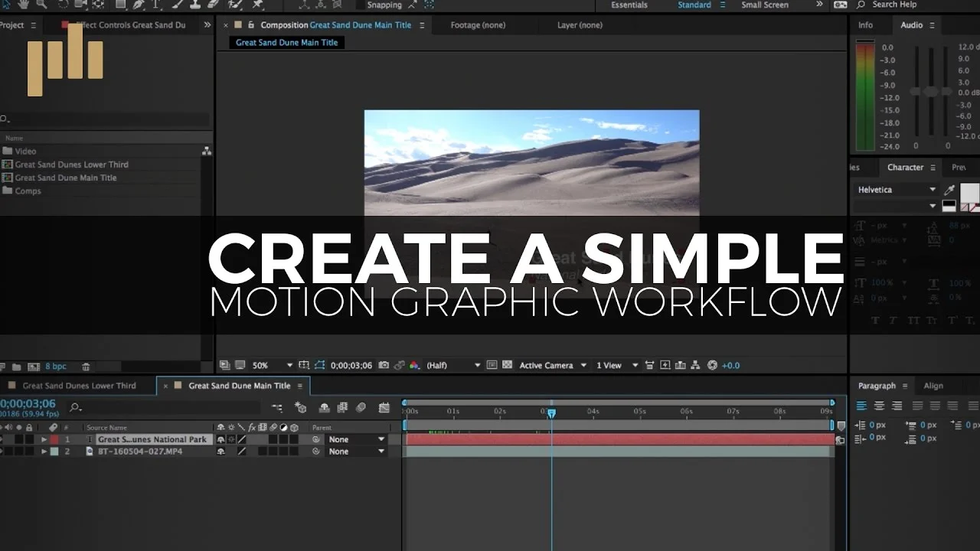Open the 1 View layout dropdown
Image resolution: width=980 pixels, height=551 pixels.
click(x=617, y=366)
